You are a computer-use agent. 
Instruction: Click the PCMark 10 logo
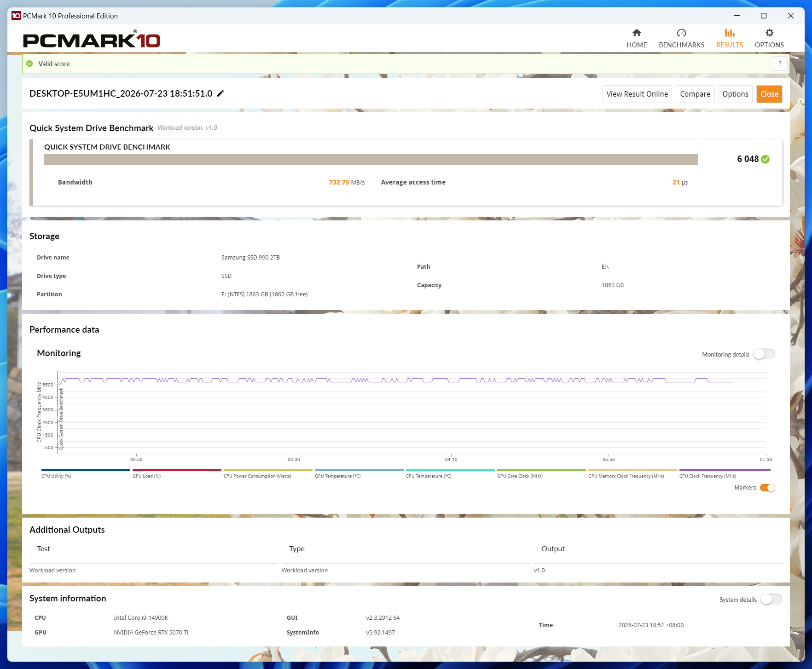[92, 40]
